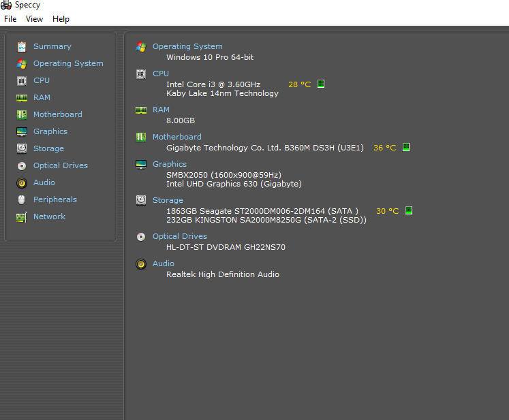Click the Speccy app icon in title bar

tap(6, 5)
